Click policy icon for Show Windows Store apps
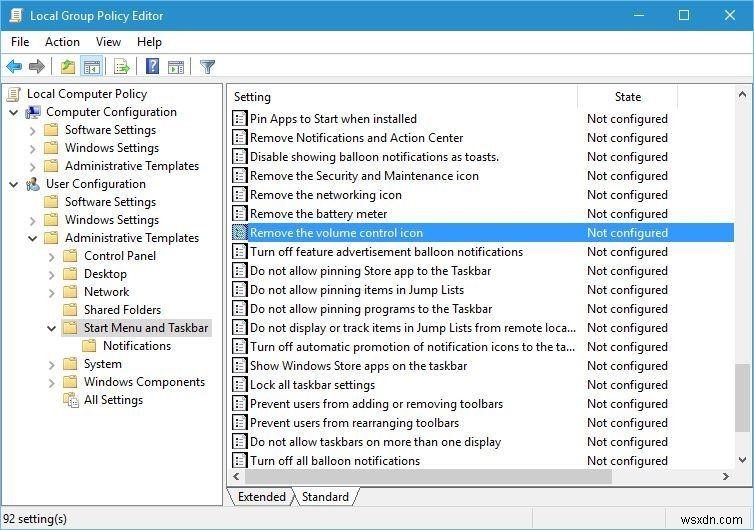 click(x=239, y=366)
